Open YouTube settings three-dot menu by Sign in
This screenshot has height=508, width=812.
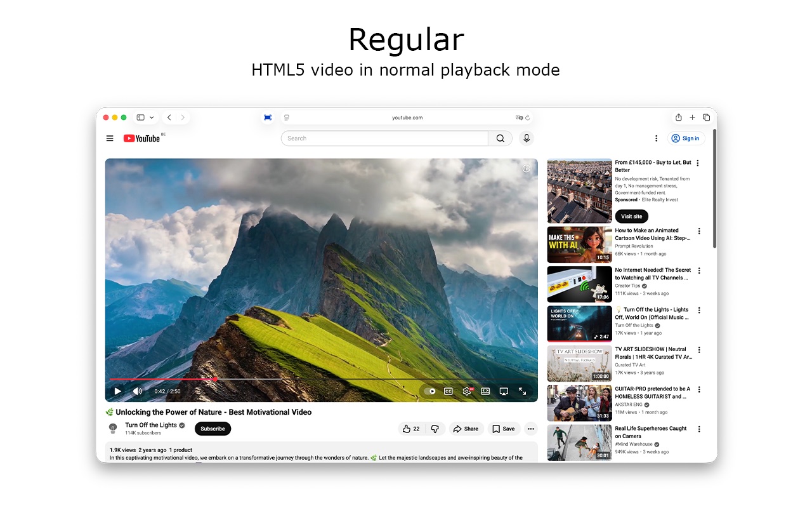(656, 138)
